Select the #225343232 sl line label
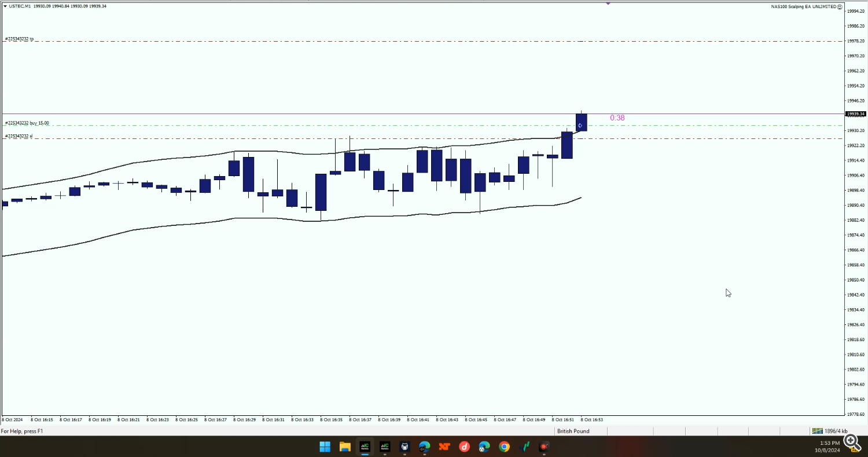Viewport: 868px width, 457px height. pos(19,136)
